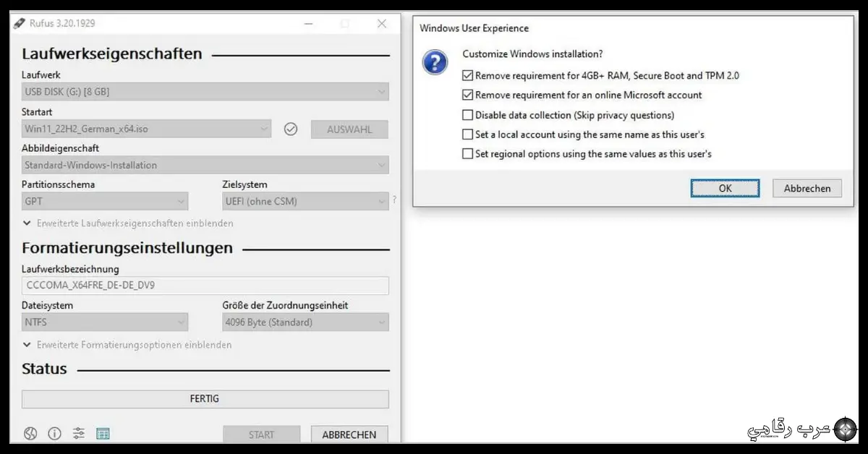This screenshot has height=454, width=868.
Task: Click the ABBRECHEN button in Rufus
Action: [x=349, y=434]
